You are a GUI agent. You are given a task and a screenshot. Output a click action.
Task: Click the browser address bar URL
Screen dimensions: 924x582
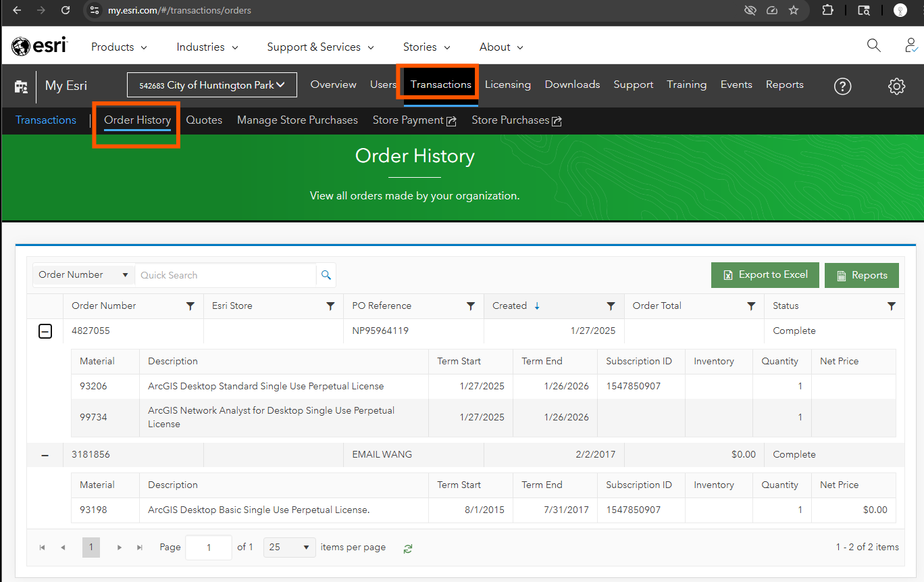[180, 11]
